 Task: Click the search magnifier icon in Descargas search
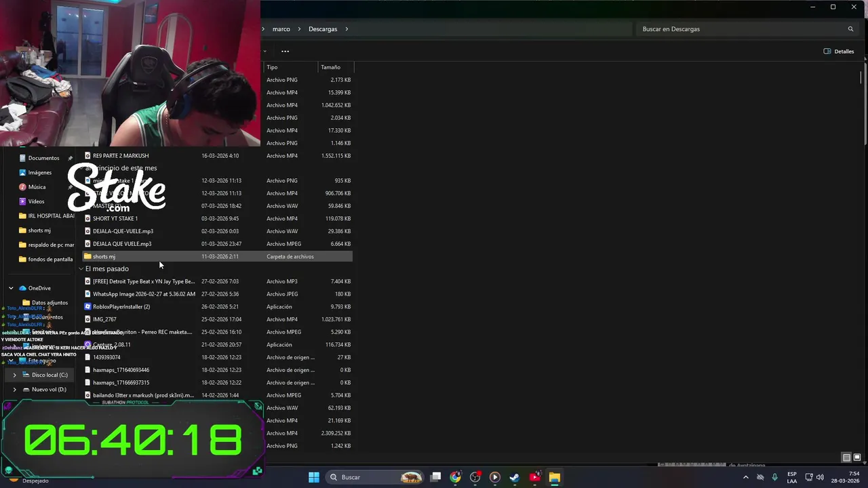tap(850, 29)
